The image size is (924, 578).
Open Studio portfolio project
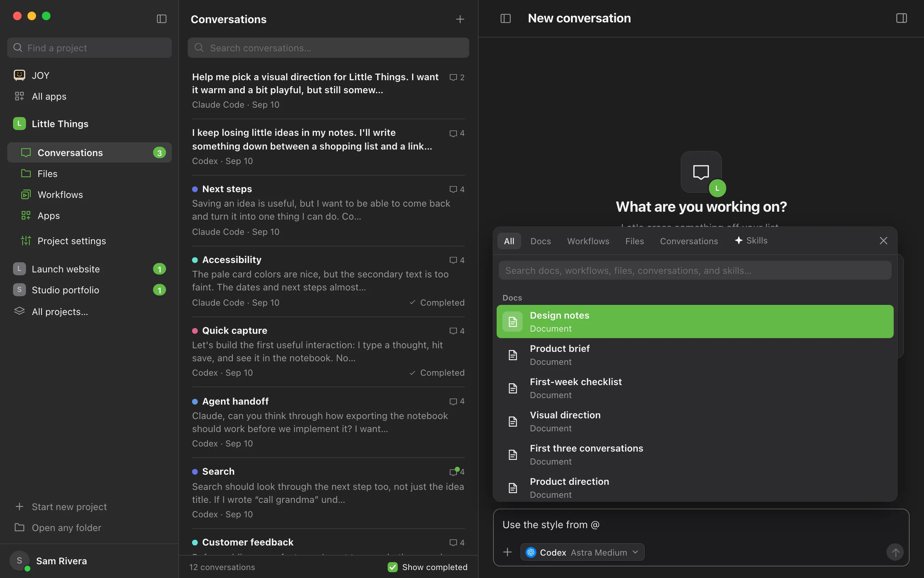coord(90,290)
